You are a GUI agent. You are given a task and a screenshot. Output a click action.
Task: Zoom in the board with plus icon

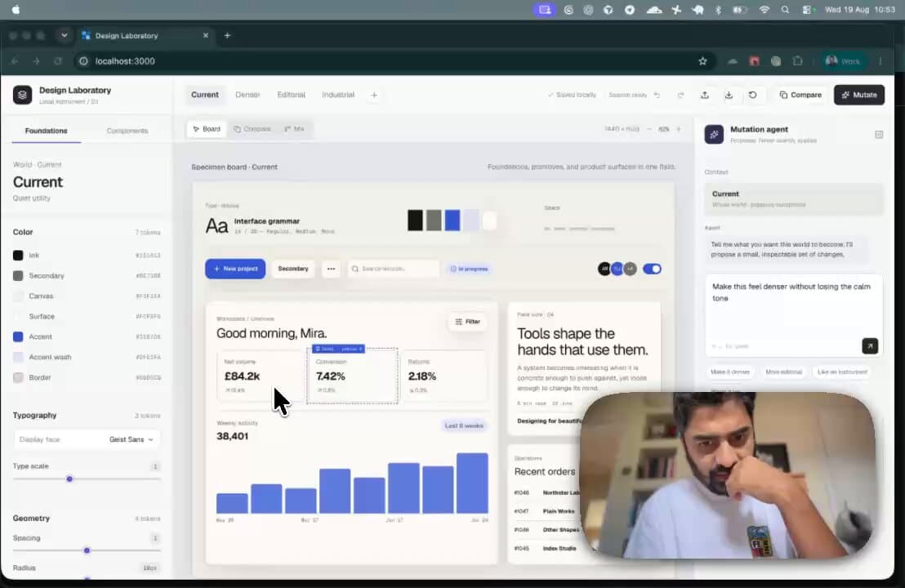pos(679,129)
